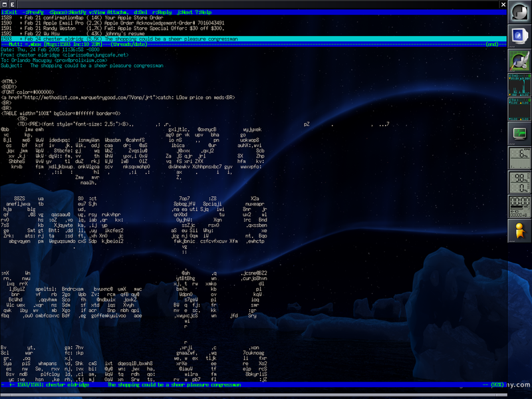The width and height of the screenshot is (532, 399).
Task: Click the TABLE width="100%" line
Action: click(61, 113)
